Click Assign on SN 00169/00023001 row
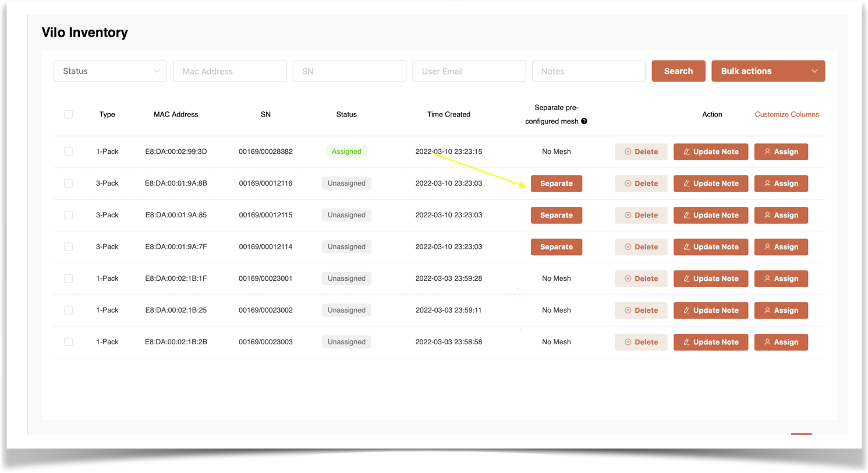 click(781, 278)
